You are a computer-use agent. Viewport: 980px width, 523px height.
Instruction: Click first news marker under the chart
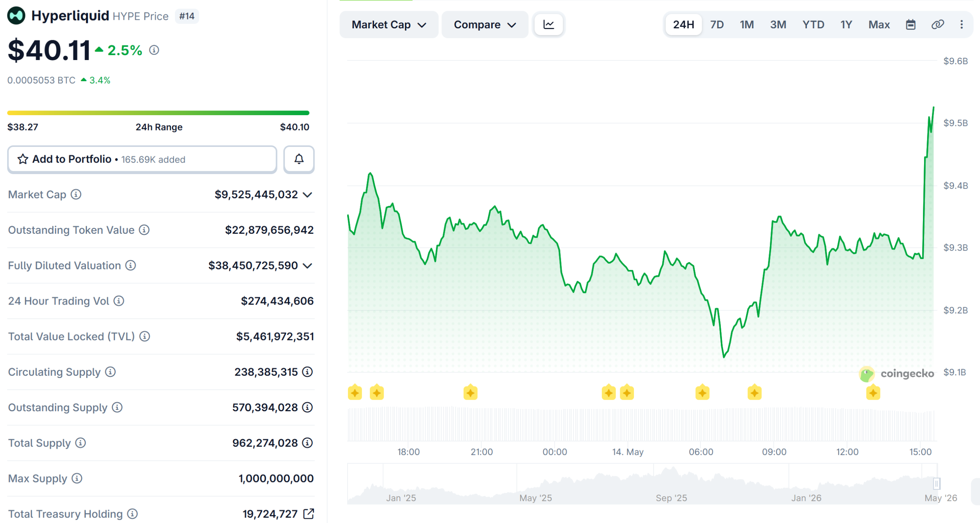pos(355,393)
